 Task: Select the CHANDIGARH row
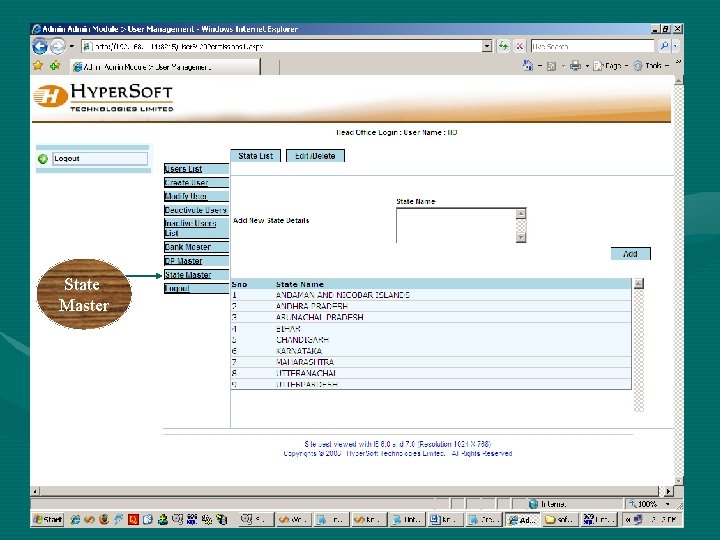(x=431, y=340)
